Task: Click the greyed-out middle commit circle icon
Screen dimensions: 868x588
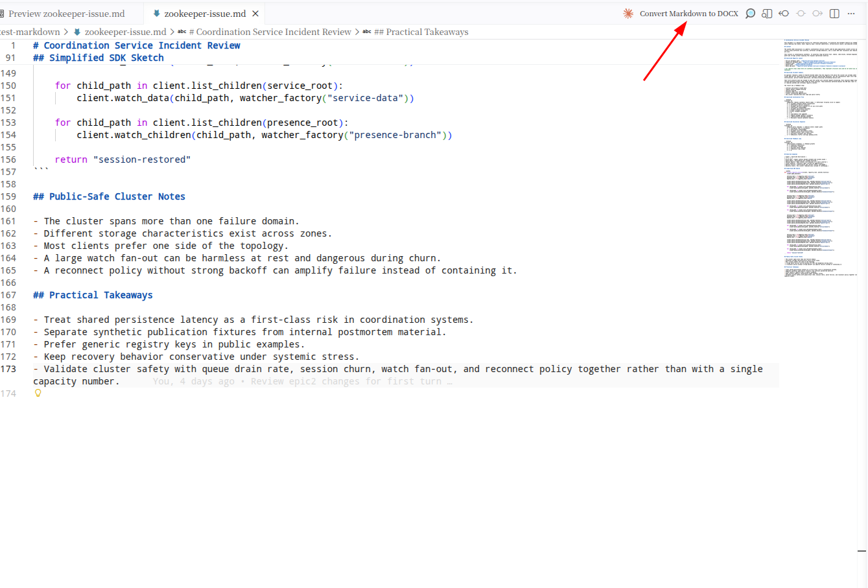Action: pyautogui.click(x=801, y=14)
